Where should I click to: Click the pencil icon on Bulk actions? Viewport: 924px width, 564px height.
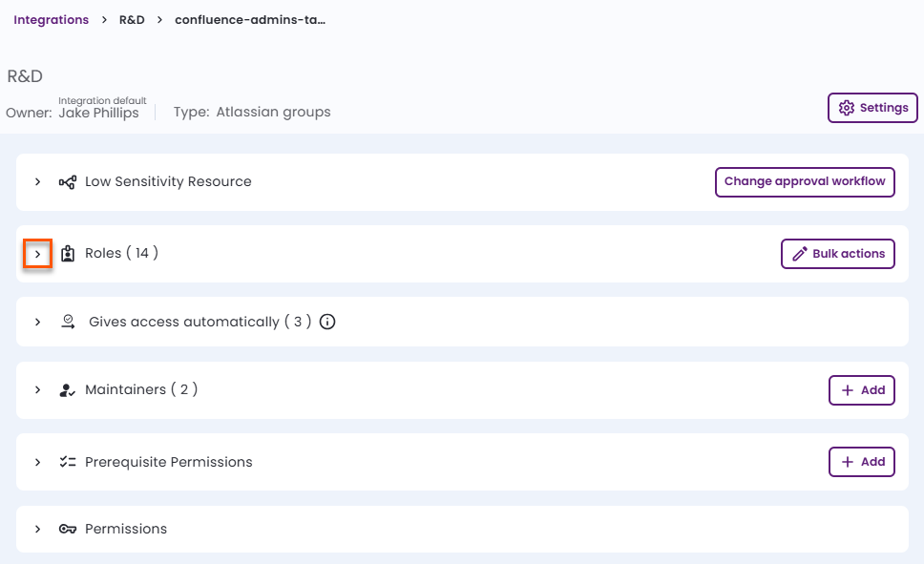(799, 253)
